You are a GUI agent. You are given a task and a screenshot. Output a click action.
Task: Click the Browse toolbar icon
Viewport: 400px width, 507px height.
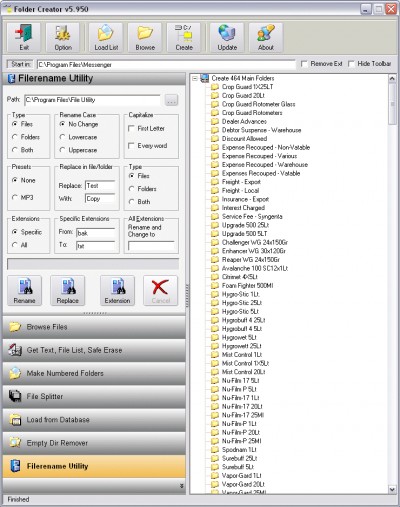[x=145, y=37]
